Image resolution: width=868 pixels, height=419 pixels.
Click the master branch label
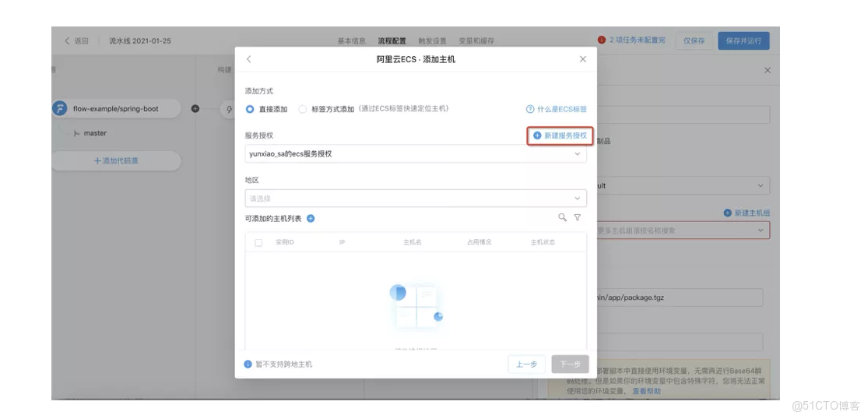pos(95,133)
